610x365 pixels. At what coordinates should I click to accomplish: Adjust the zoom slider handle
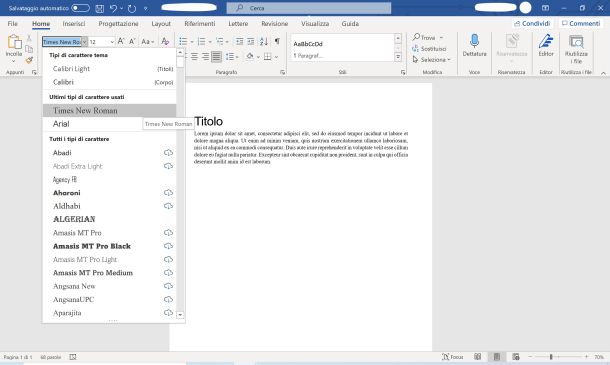point(551,357)
